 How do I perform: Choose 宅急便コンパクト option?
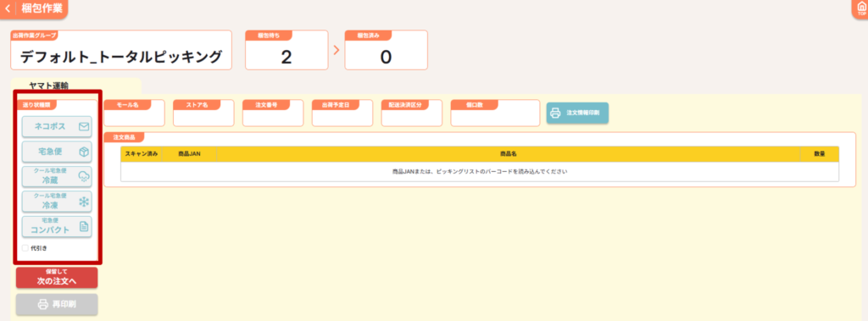pos(57,226)
